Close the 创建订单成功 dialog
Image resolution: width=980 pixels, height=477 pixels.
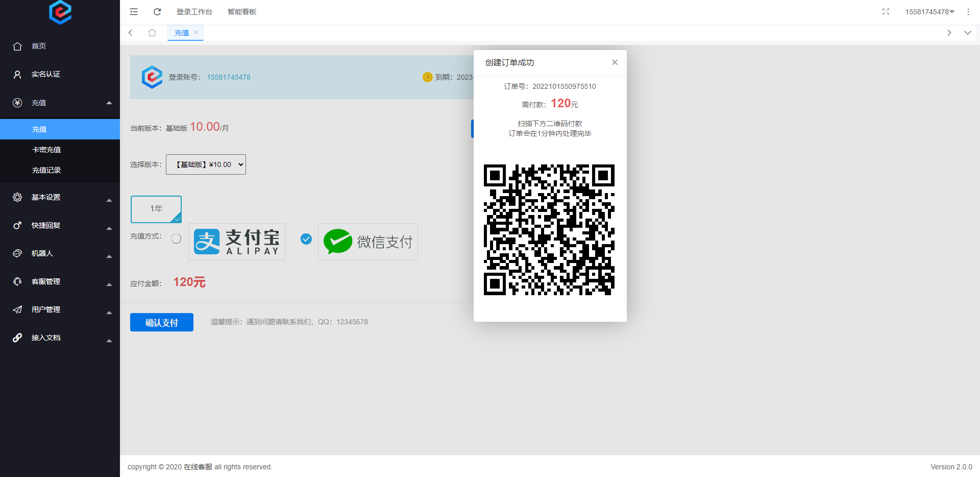pyautogui.click(x=615, y=62)
